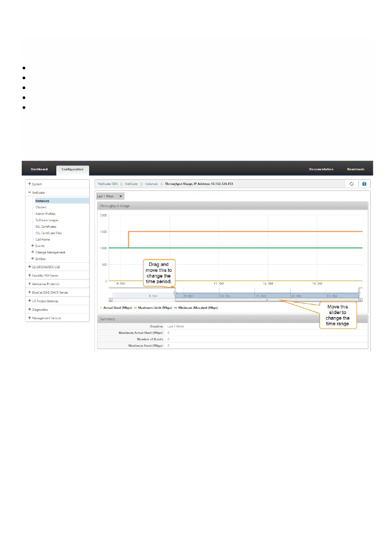Screen dimensions: 392x555
Task: Click NetScaler SDX breadcrumb link
Action: coord(108,184)
